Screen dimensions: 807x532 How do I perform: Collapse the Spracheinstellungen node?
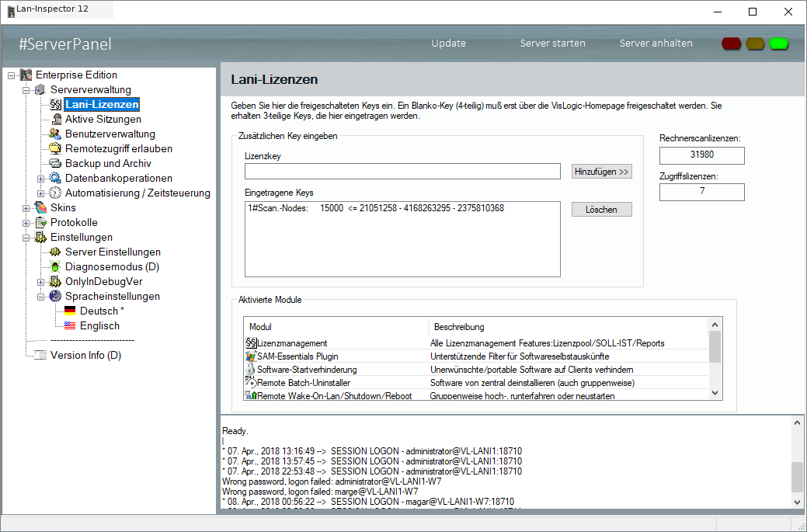[x=40, y=297]
